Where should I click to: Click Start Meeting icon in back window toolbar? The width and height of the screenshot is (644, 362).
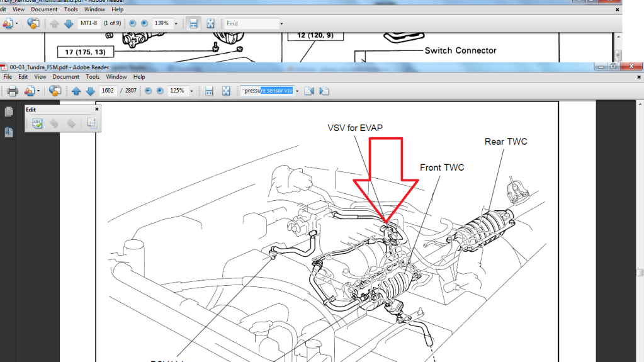[x=33, y=23]
